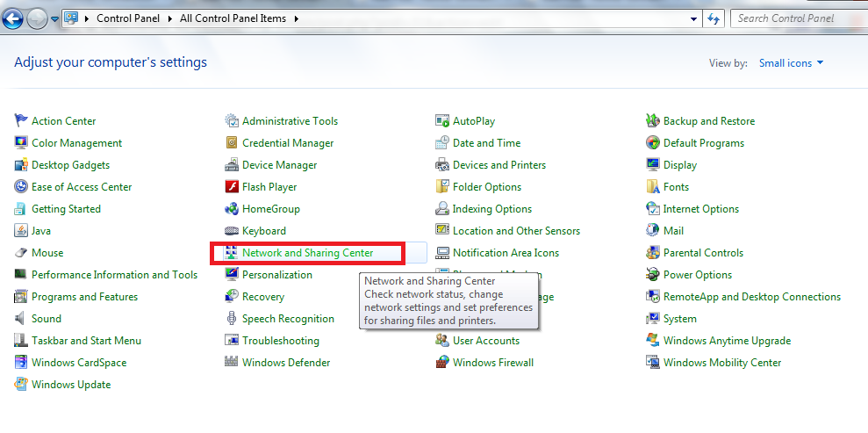This screenshot has width=868, height=433.
Task: Expand the arrow before Control Panel breadcrumb
Action: (86, 18)
